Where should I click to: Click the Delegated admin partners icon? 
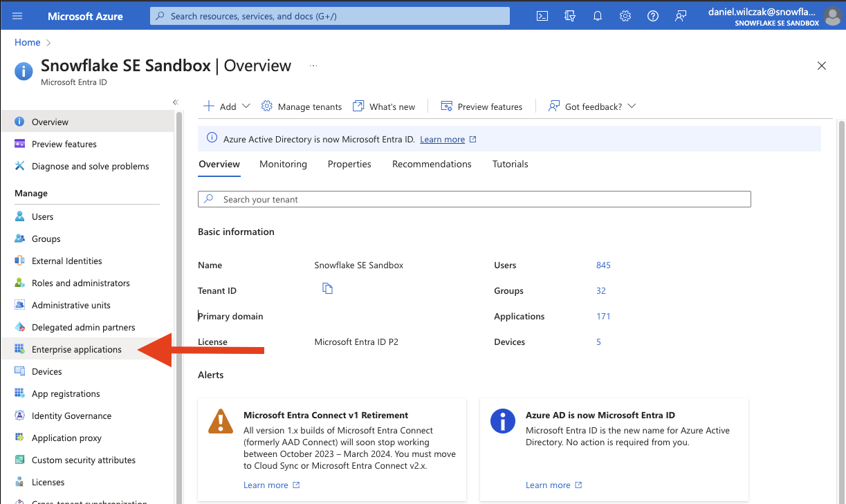(19, 327)
